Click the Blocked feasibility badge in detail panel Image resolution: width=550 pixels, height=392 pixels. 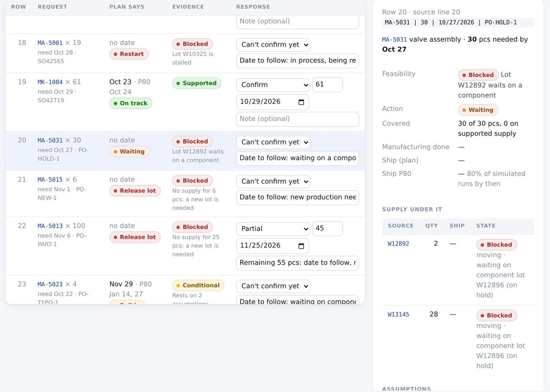tap(478, 75)
